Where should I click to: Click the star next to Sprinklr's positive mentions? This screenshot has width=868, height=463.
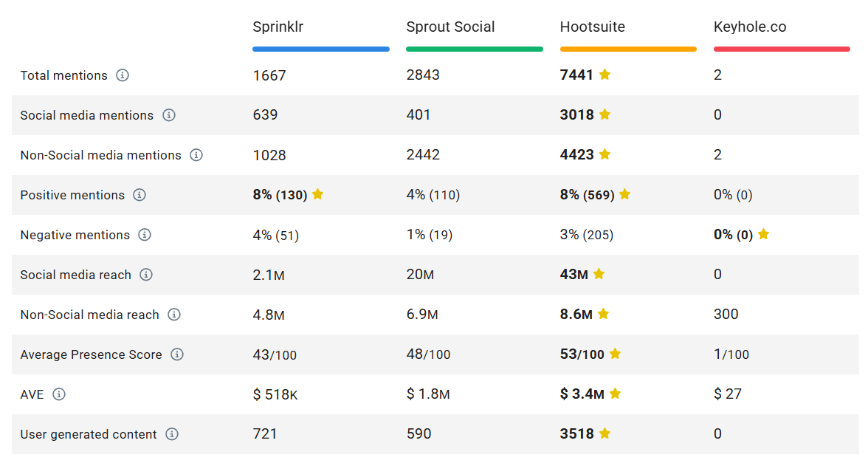(x=317, y=194)
